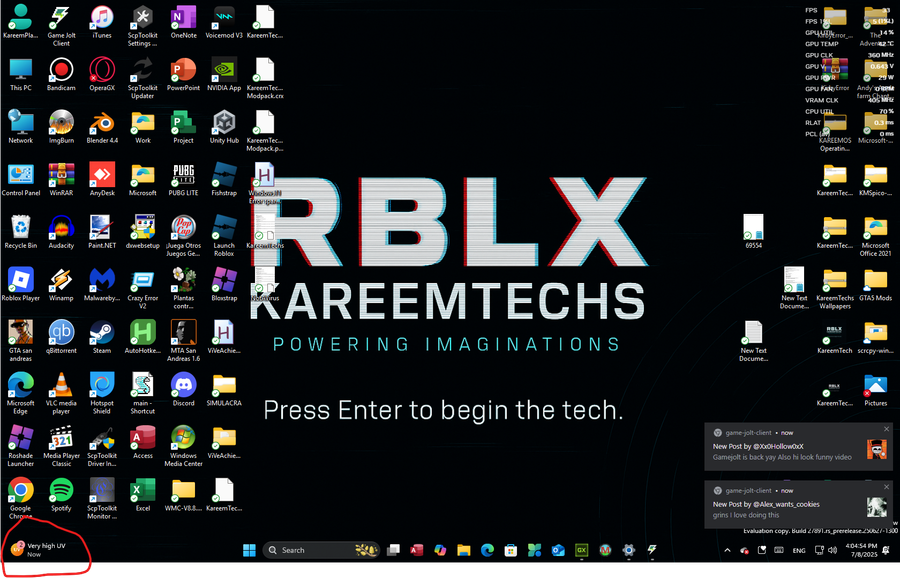Select the Control Panel desktop icon
The image size is (900, 578).
click(21, 180)
